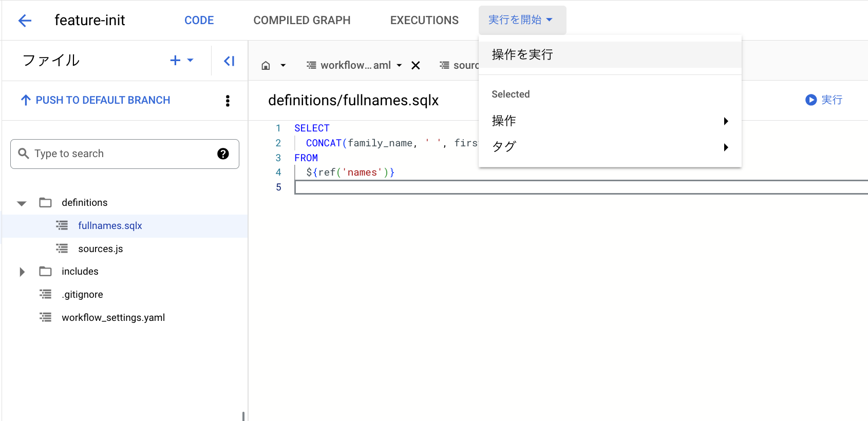The width and height of the screenshot is (868, 421).
Task: Push to default branch
Action: click(95, 100)
